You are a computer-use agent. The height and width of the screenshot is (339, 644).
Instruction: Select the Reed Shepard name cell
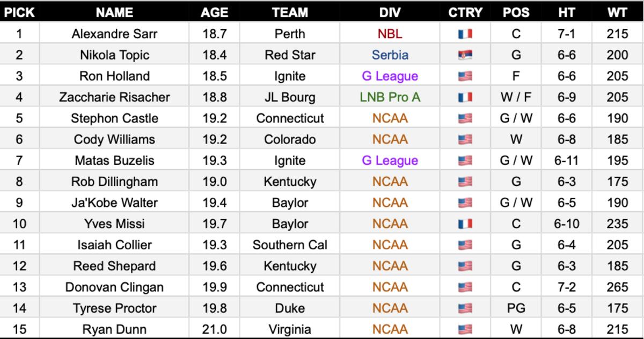[114, 266]
